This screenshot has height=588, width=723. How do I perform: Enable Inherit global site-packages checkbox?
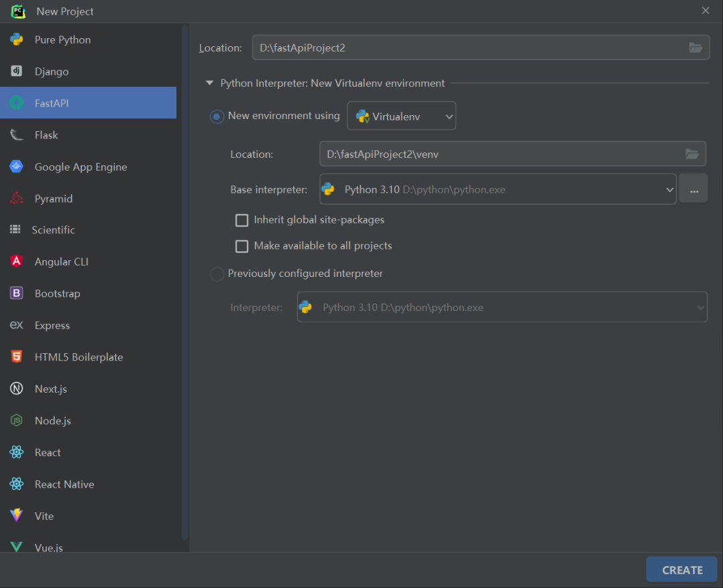coord(242,220)
